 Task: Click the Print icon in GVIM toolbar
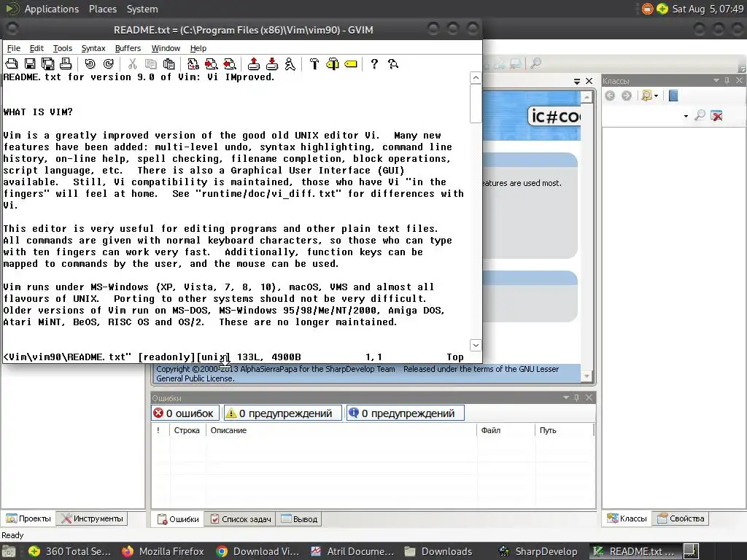pos(66,64)
